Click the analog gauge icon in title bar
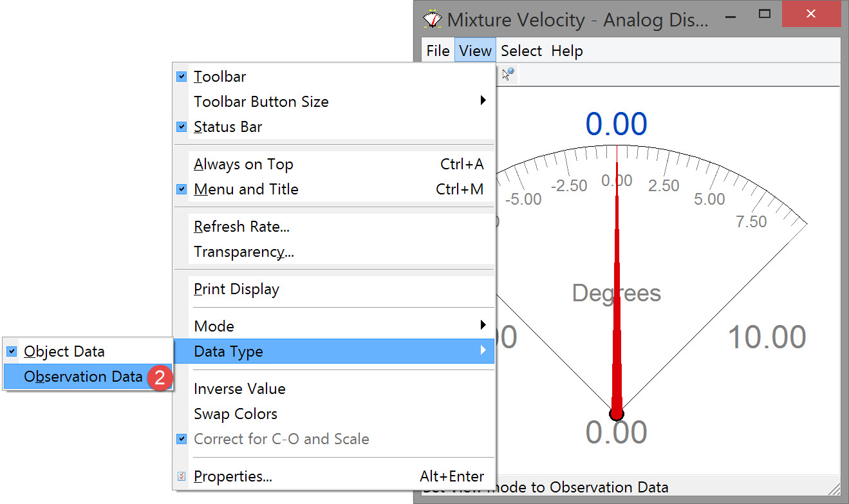 tap(433, 18)
